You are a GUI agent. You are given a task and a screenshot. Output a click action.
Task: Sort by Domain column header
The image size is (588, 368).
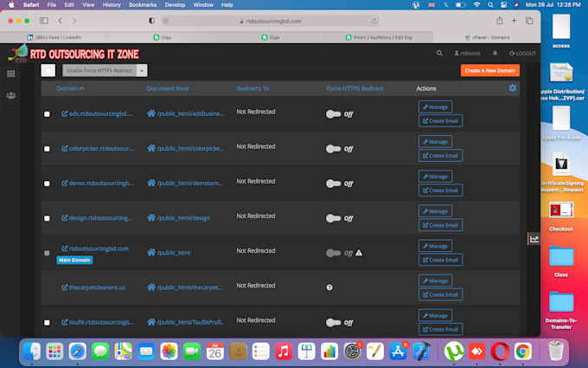(x=70, y=88)
